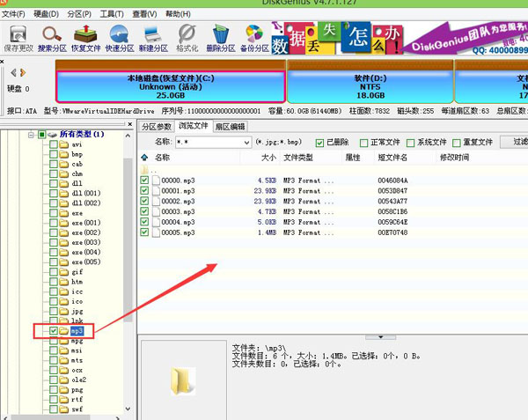Sort by the 短文件名 column header

pyautogui.click(x=392, y=158)
